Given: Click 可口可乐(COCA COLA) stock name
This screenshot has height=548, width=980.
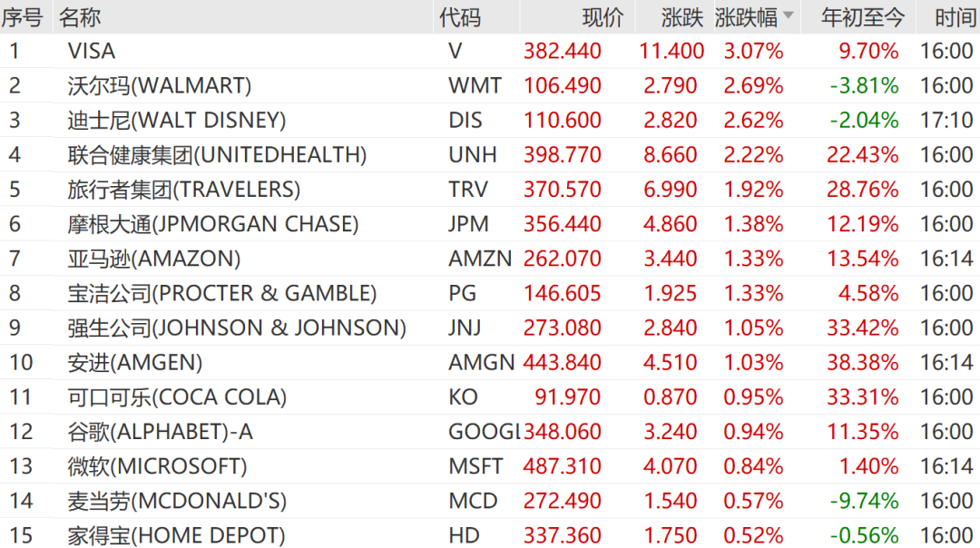Looking at the screenshot, I should pyautogui.click(x=177, y=397).
